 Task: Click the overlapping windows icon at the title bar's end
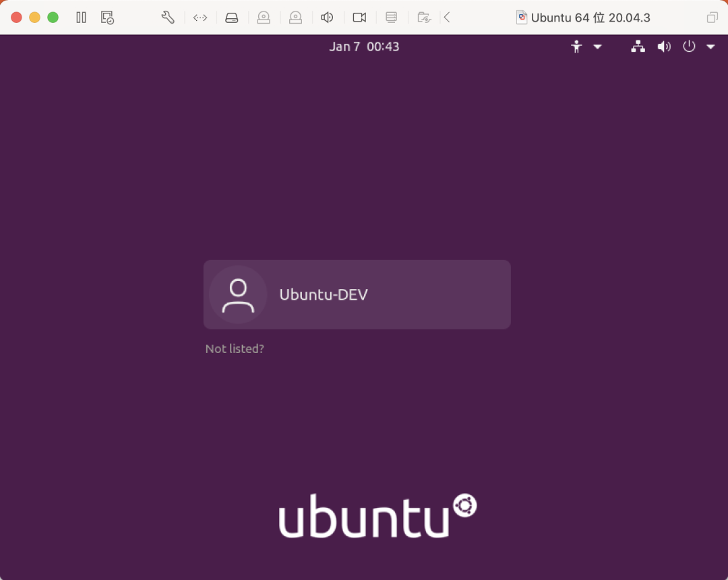point(712,18)
